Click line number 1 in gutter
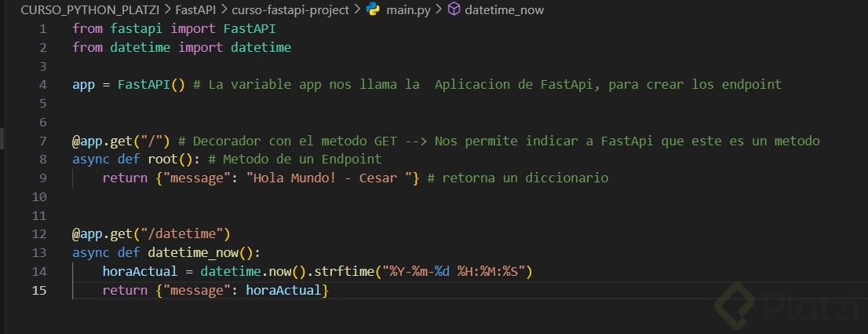 (x=43, y=29)
